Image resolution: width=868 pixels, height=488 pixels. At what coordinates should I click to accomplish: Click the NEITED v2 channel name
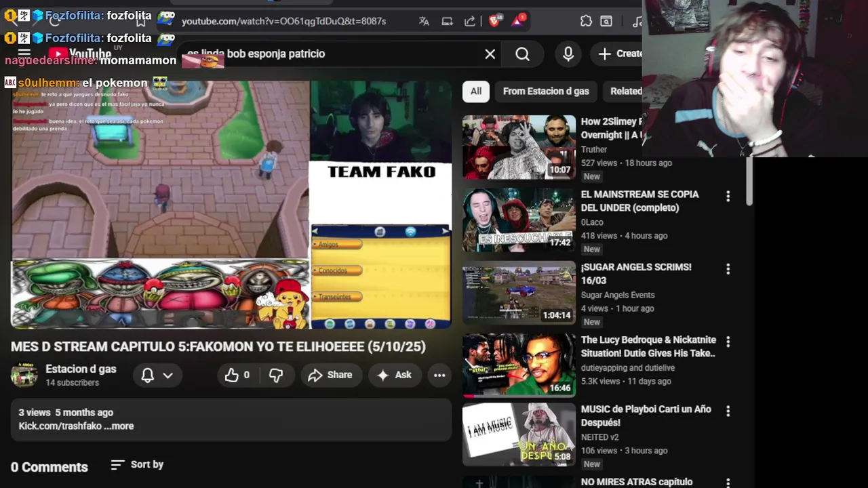click(x=599, y=437)
